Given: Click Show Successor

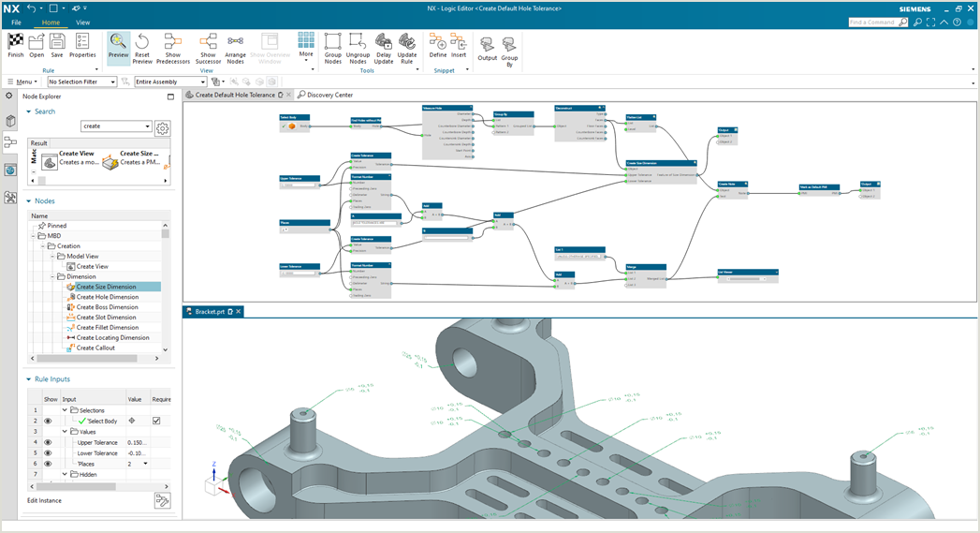Looking at the screenshot, I should click(208, 48).
